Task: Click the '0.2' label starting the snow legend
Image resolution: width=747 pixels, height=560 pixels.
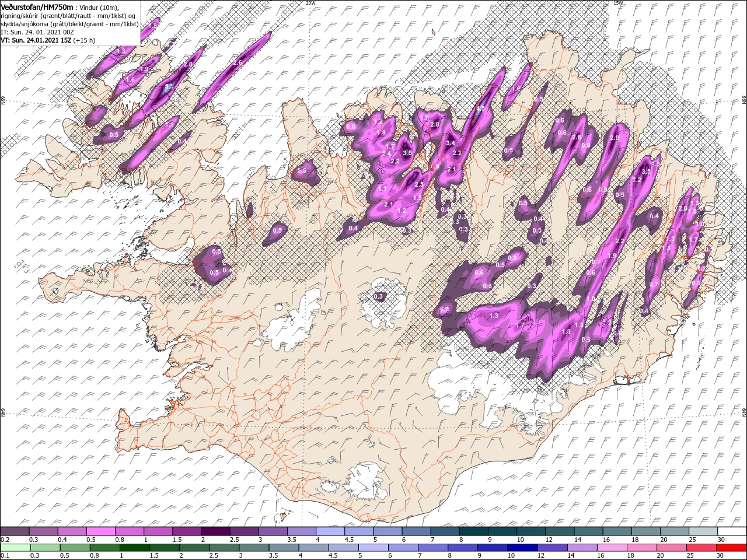Action: tap(5, 540)
